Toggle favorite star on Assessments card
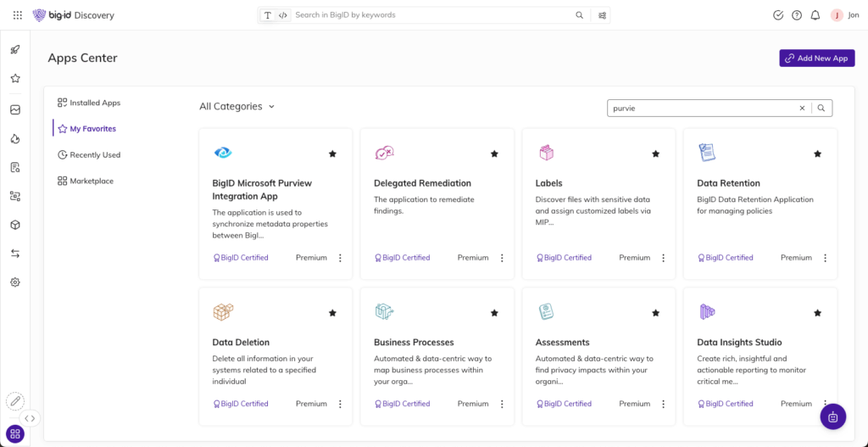 click(655, 313)
